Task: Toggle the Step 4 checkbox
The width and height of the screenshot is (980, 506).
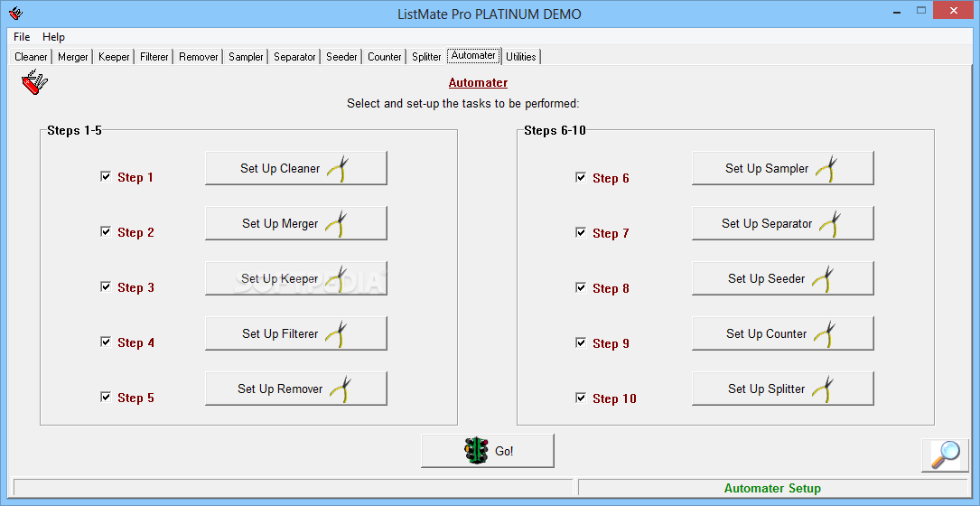Action: point(106,342)
